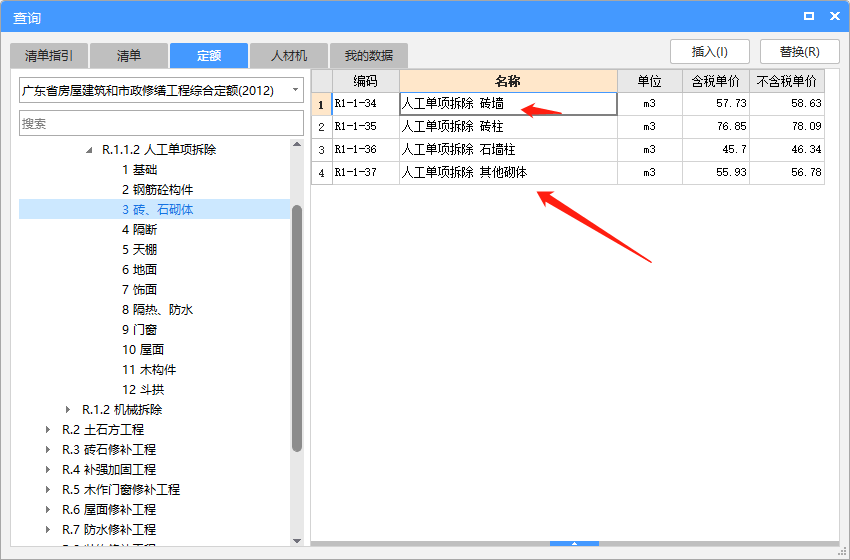Expand the R.5 木作门窗修补工程 node

point(48,490)
